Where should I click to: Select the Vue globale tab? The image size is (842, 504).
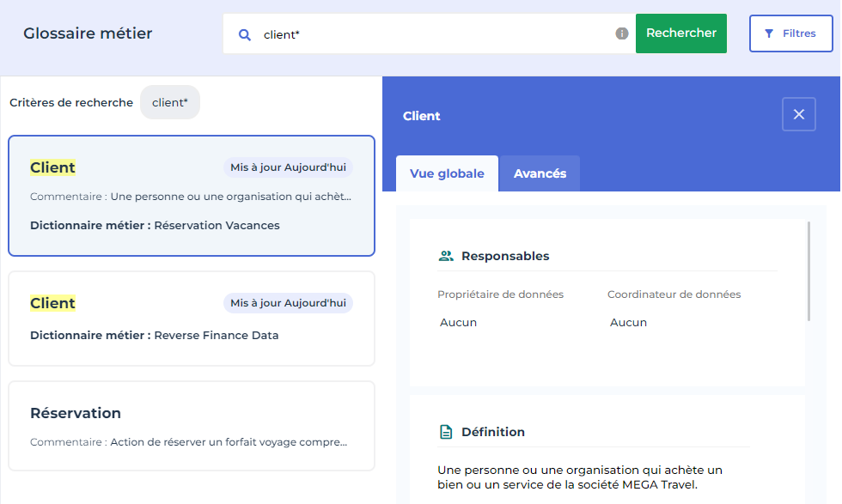pyautogui.click(x=447, y=173)
